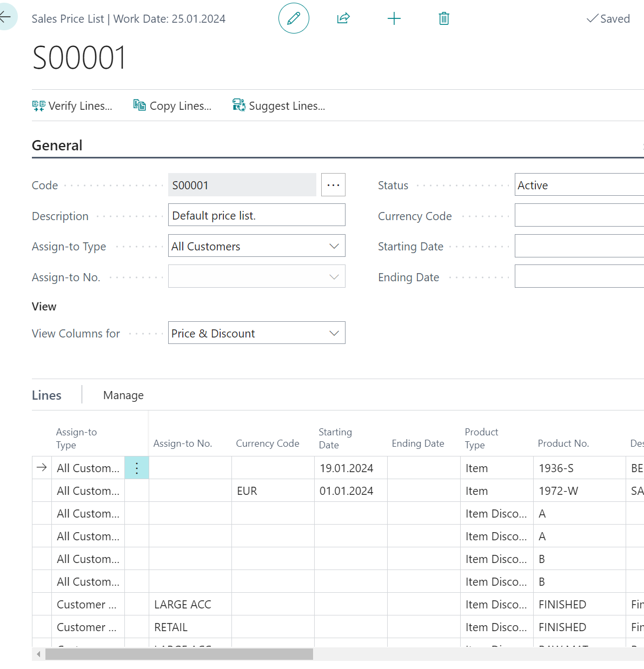This screenshot has width=644, height=669.
Task: Click the Code assist-edit ellipsis button
Action: tap(333, 185)
